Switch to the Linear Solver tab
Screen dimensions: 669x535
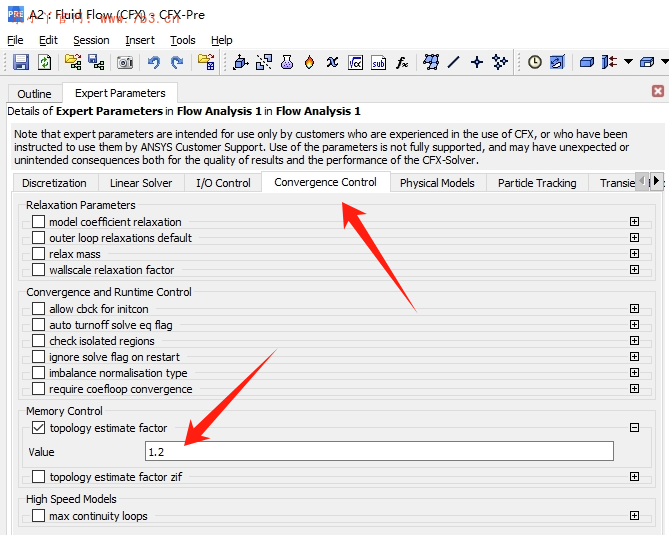pyautogui.click(x=141, y=183)
